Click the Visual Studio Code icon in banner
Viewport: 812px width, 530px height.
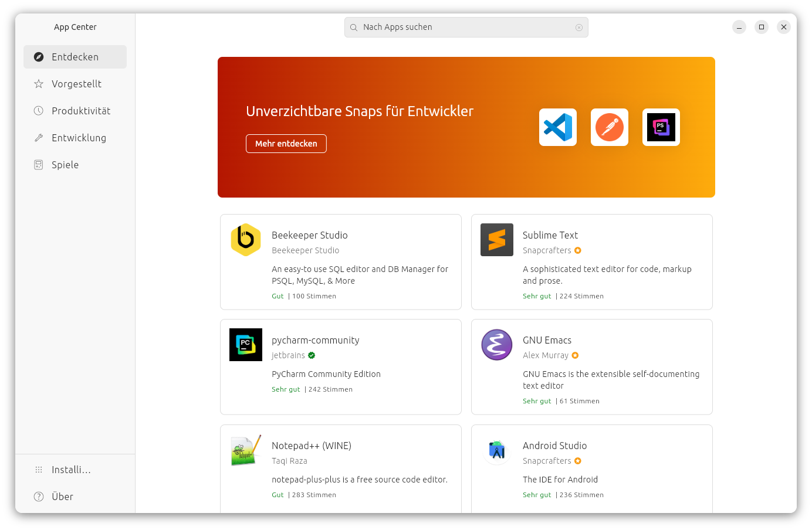tap(557, 127)
